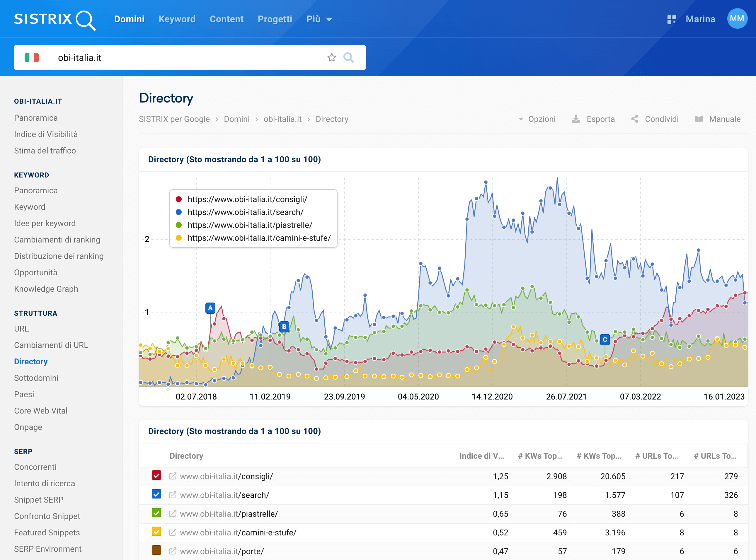Open Knowledge Graph in sidebar
The height and width of the screenshot is (560, 756).
point(46,289)
